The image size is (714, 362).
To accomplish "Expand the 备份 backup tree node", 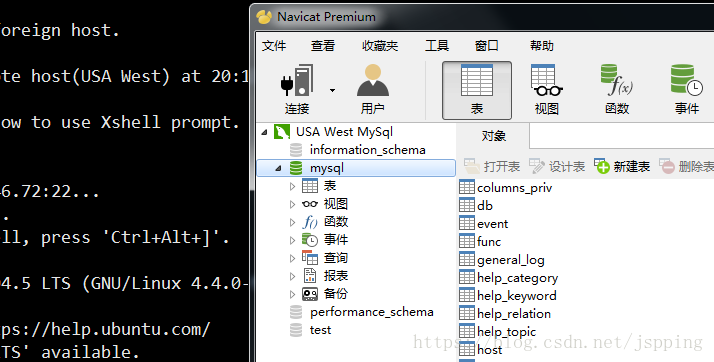I will click(293, 294).
